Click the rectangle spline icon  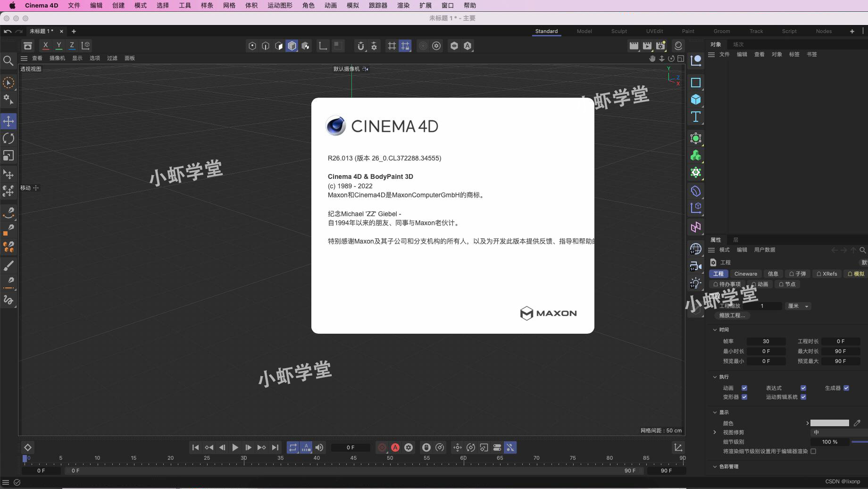coord(696,83)
